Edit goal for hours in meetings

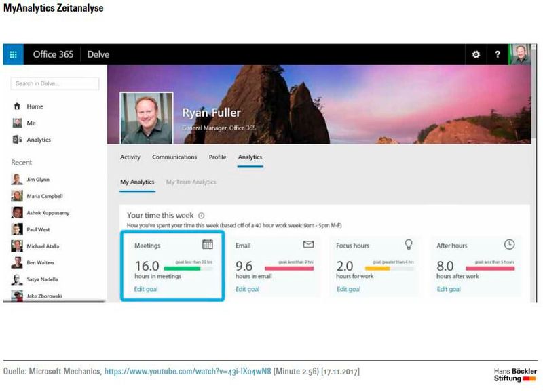pyautogui.click(x=145, y=288)
